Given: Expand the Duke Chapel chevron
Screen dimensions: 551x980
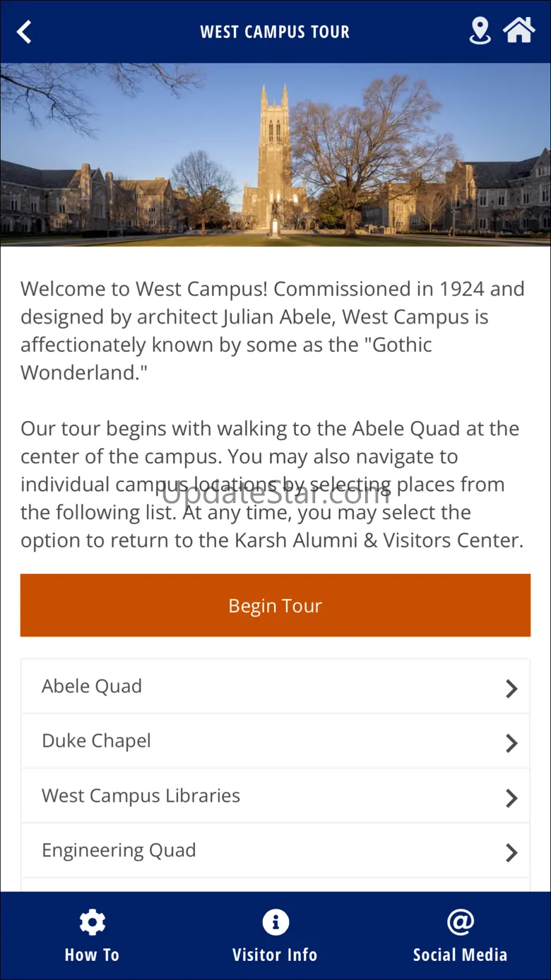Looking at the screenshot, I should click(x=511, y=743).
